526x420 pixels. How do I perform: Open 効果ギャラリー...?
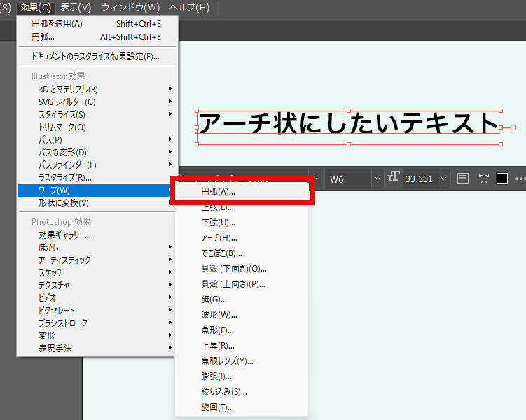pyautogui.click(x=97, y=235)
